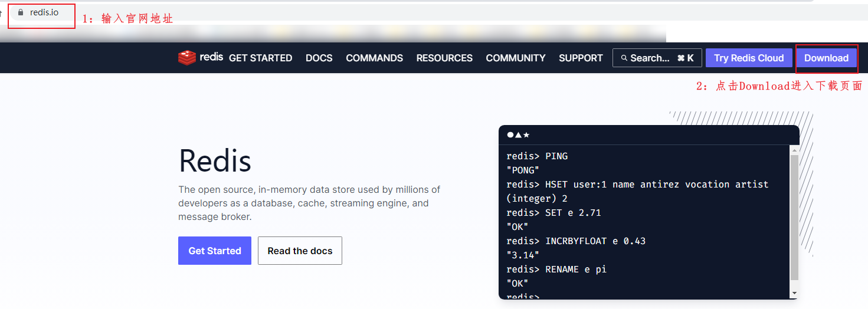Click the purple Get Started button
Screen dimensions: 868x309
click(215, 251)
